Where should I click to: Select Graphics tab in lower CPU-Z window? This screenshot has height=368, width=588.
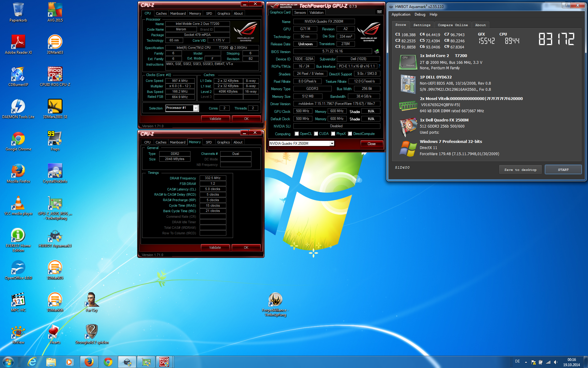click(223, 142)
